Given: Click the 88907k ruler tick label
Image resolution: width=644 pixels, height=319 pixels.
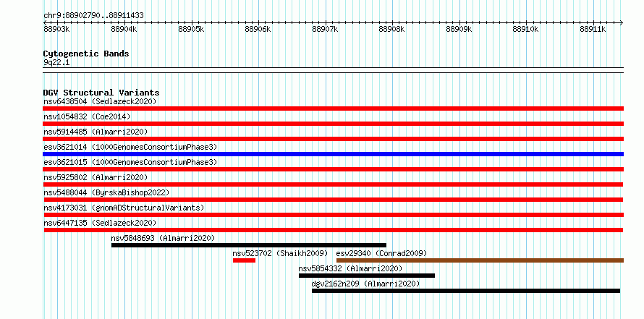Looking at the screenshot, I should [325, 29].
